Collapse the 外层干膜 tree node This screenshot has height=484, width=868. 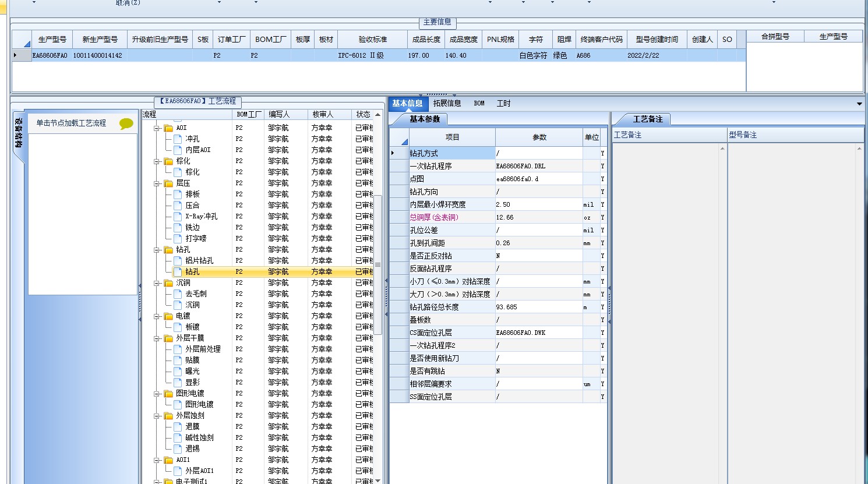pos(157,338)
